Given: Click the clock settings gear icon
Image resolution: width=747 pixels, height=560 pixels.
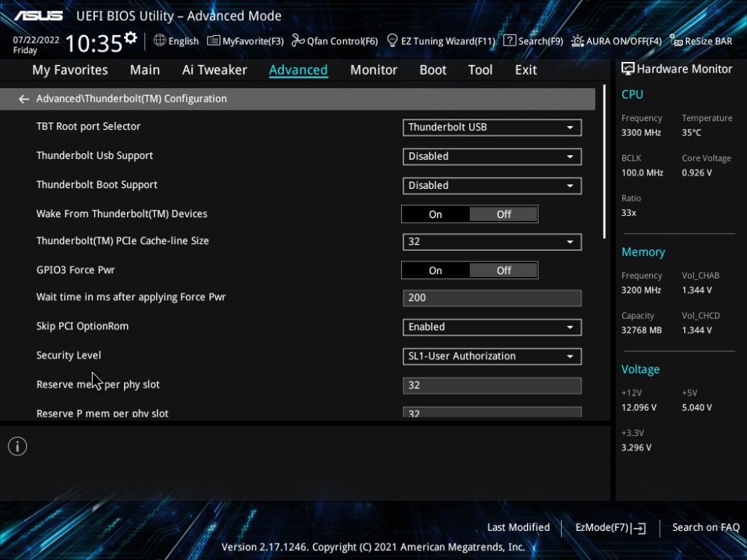Looking at the screenshot, I should point(131,37).
